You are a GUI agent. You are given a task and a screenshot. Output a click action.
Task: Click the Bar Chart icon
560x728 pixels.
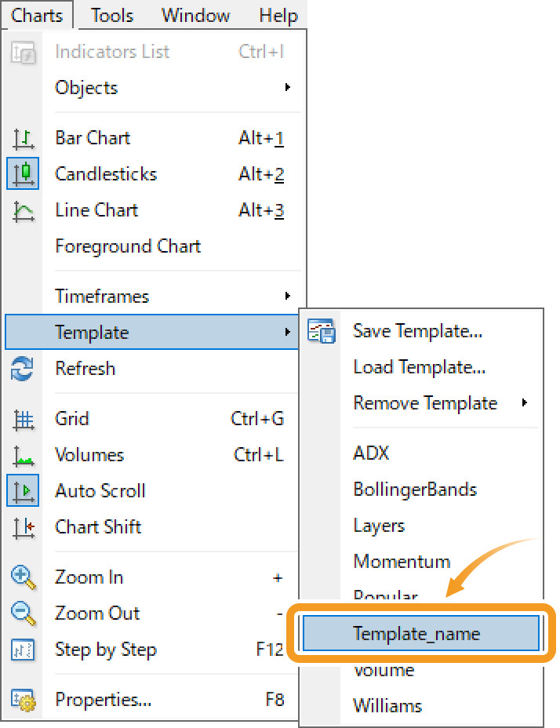(x=24, y=139)
